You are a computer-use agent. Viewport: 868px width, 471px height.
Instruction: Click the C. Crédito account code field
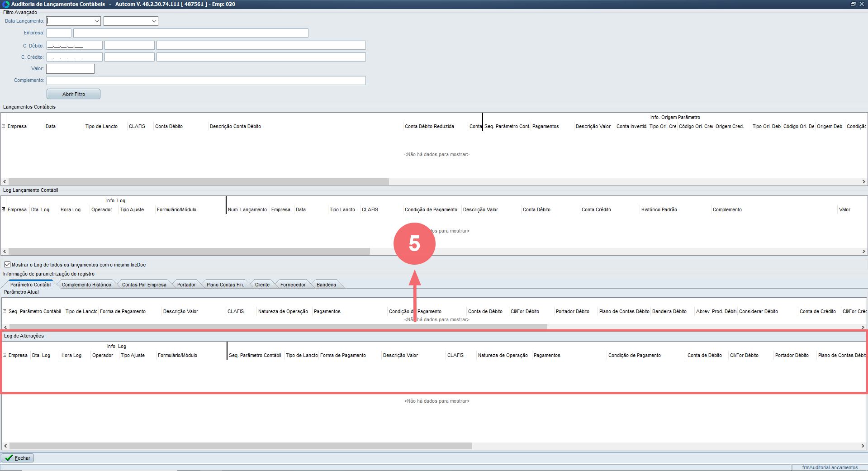click(x=75, y=57)
